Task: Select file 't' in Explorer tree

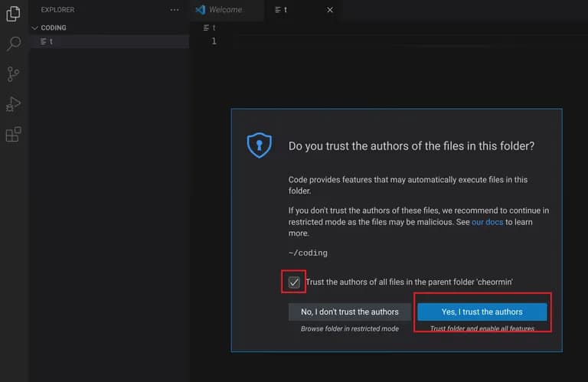Action: click(51, 41)
